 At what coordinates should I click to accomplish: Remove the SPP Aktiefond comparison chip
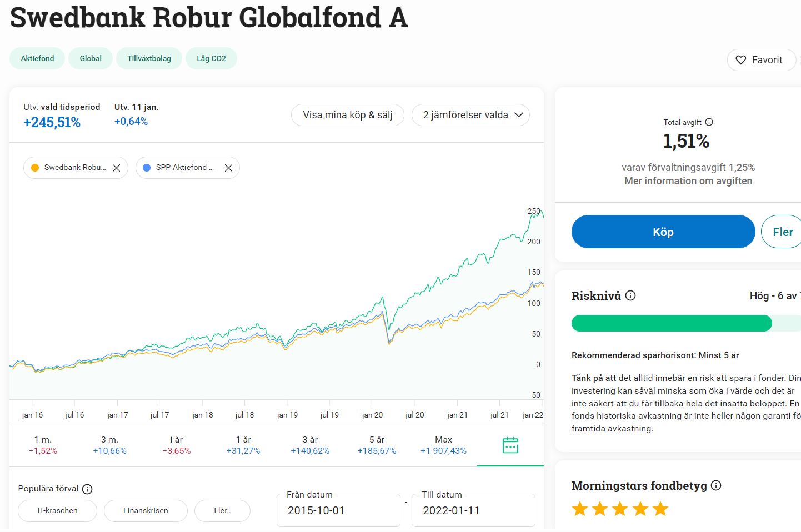(228, 168)
